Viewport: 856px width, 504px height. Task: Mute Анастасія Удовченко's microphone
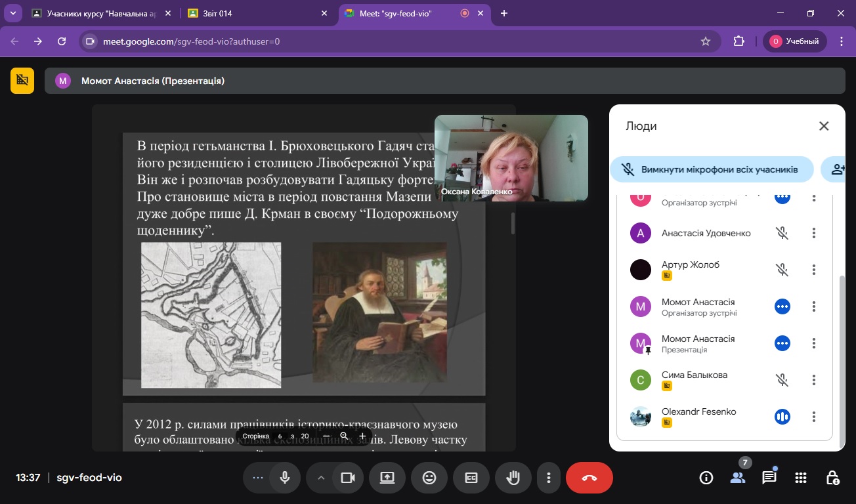(x=782, y=233)
